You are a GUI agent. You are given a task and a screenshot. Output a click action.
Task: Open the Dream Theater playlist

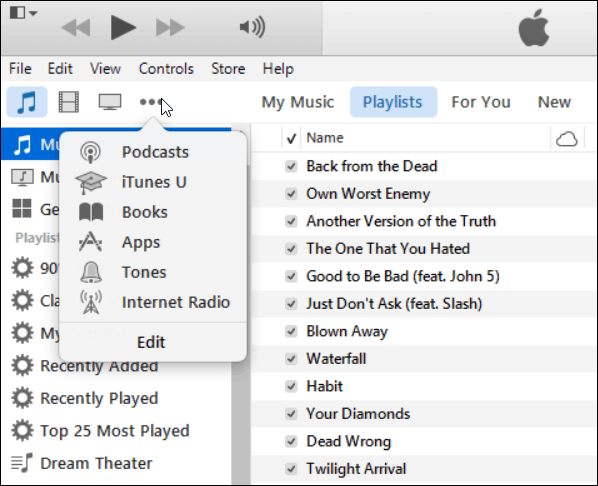96,463
